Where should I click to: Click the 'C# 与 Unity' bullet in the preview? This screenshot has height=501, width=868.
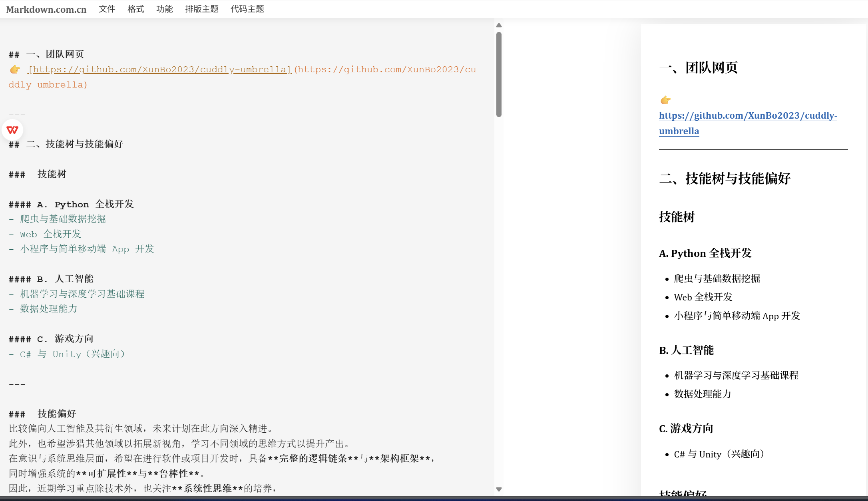[x=719, y=454]
